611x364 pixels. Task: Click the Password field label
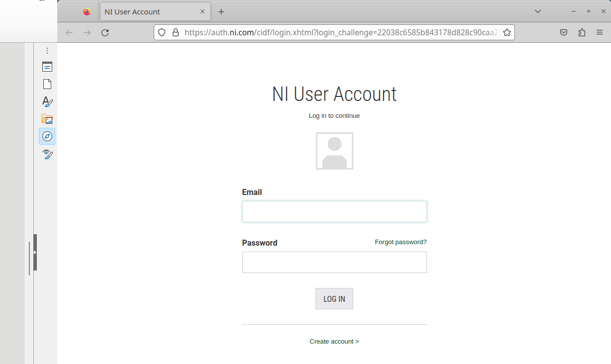point(260,243)
